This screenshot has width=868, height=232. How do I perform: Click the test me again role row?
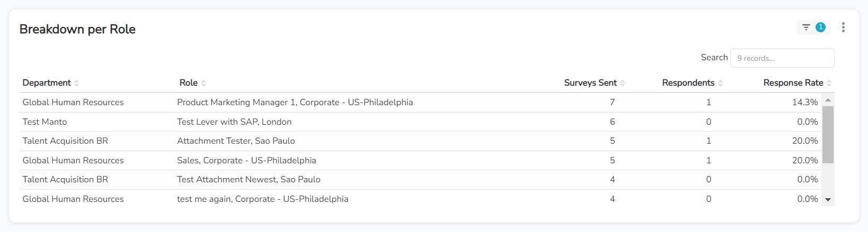click(263, 199)
